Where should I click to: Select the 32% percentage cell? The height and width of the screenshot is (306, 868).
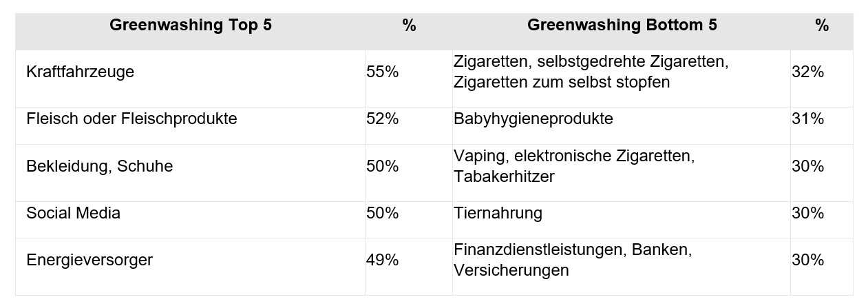(x=808, y=72)
